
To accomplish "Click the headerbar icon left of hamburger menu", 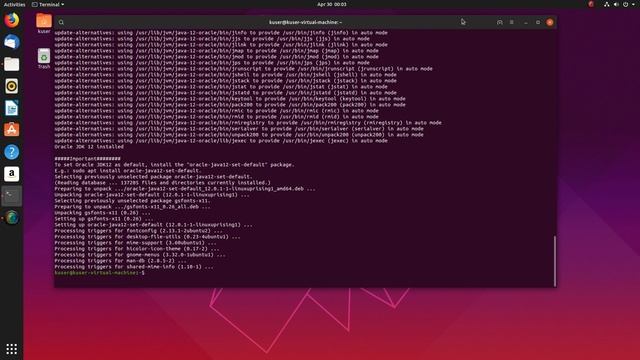I will point(500,22).
